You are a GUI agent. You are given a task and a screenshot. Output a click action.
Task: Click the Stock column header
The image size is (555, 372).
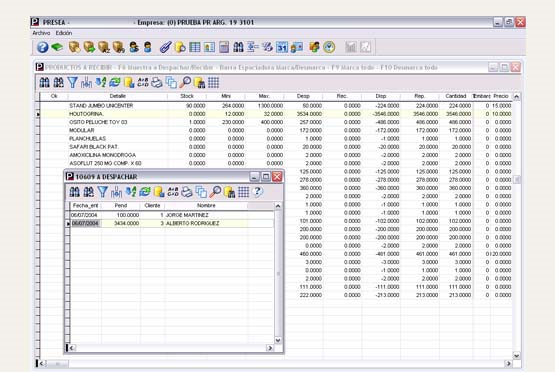187,96
